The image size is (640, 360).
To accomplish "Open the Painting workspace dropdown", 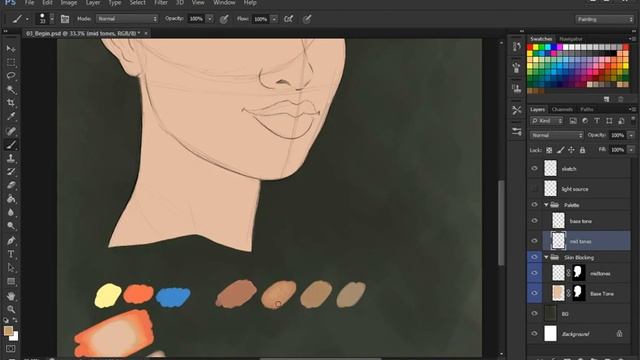I will click(604, 19).
